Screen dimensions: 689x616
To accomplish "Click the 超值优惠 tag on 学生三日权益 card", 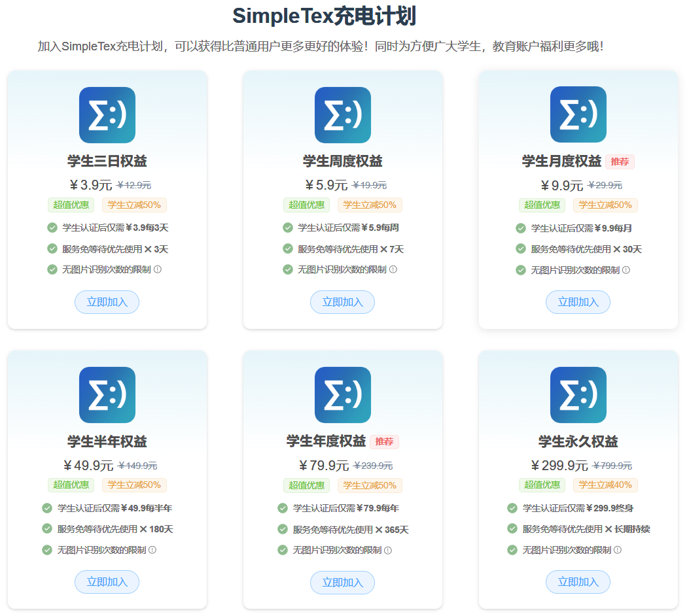I will [x=71, y=205].
